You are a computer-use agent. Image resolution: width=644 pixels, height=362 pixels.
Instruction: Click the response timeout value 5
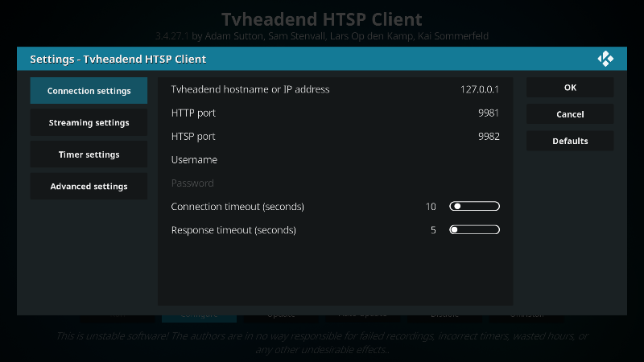(433, 230)
